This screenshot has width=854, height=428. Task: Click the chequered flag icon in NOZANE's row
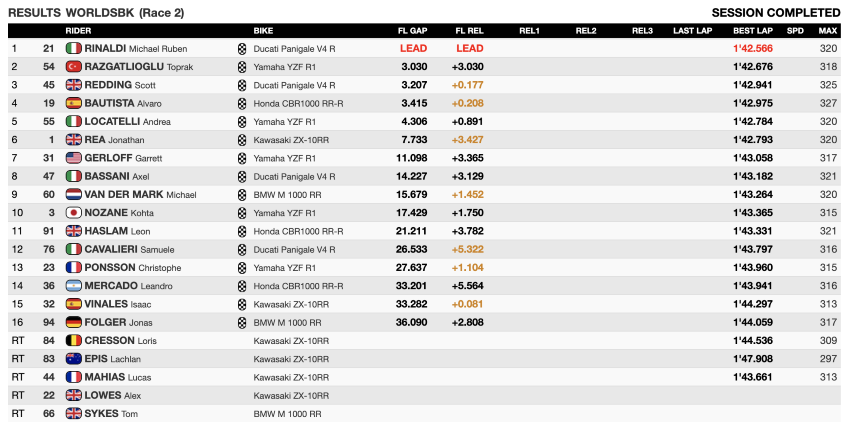(x=242, y=212)
